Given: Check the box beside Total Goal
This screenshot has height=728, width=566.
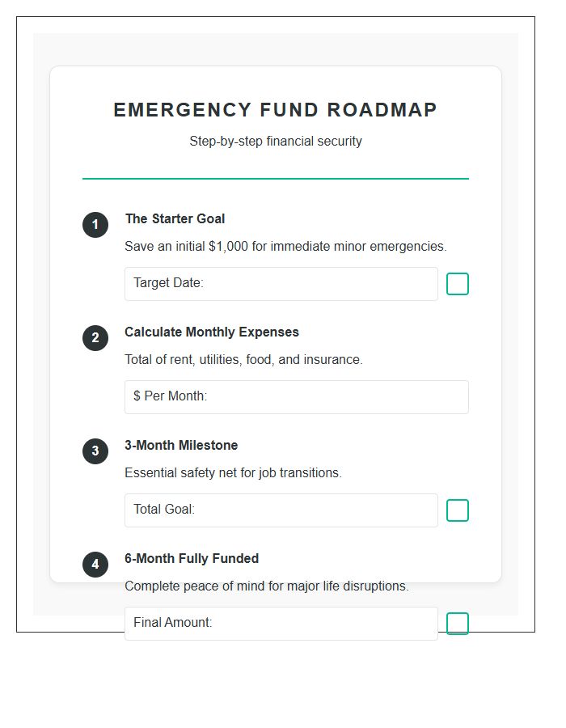Looking at the screenshot, I should click(458, 510).
